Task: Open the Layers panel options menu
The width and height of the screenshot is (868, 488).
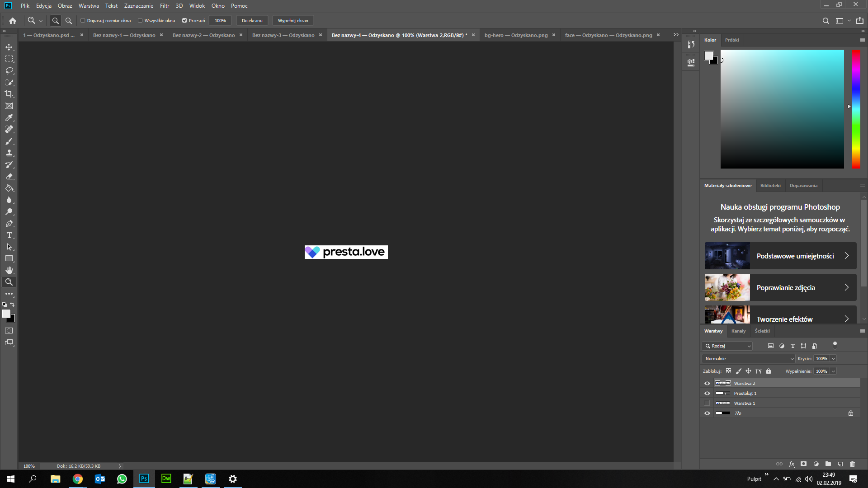Action: pos(863,331)
